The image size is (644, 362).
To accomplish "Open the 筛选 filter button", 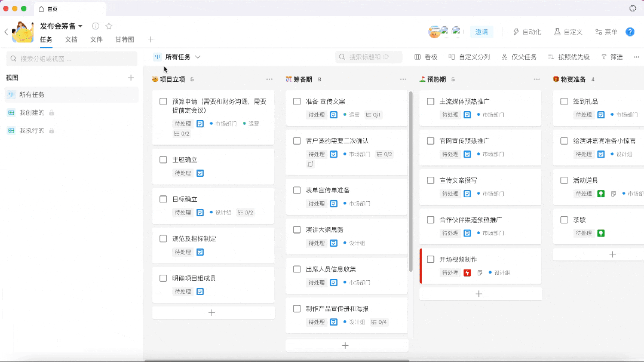I will pos(612,57).
